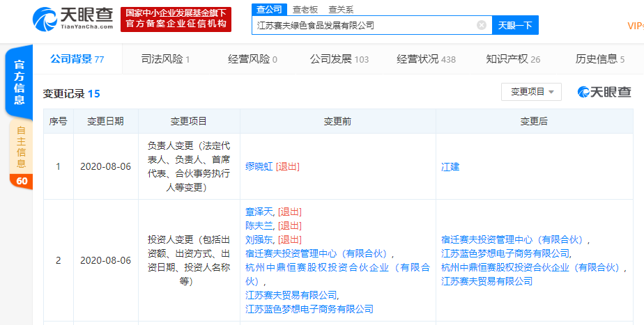Click the orange 60 count badge

pyautogui.click(x=21, y=182)
